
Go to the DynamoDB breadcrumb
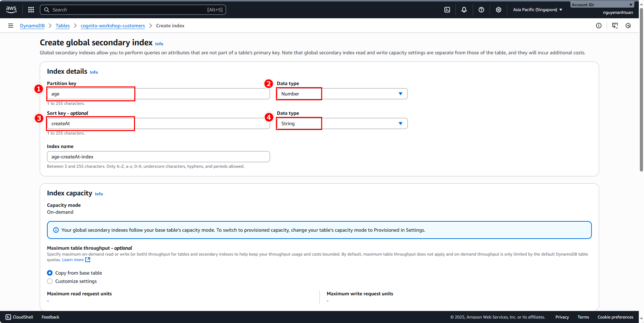coord(32,26)
